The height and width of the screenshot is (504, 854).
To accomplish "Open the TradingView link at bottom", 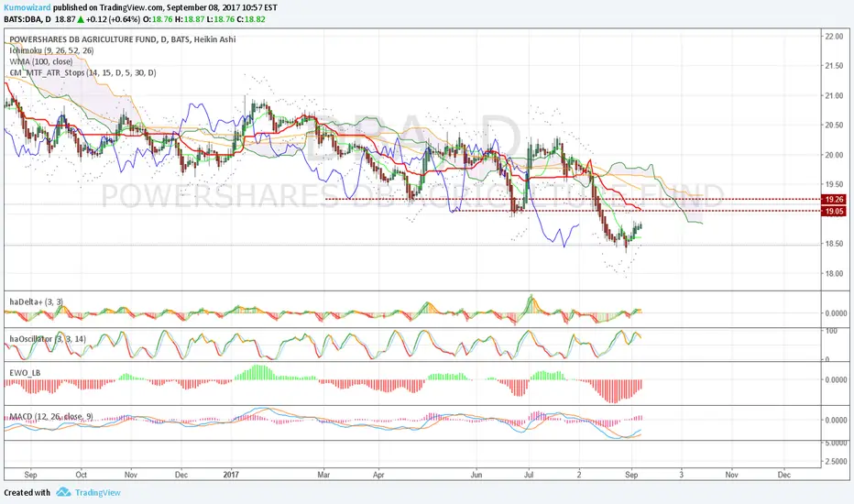I will coord(97,493).
